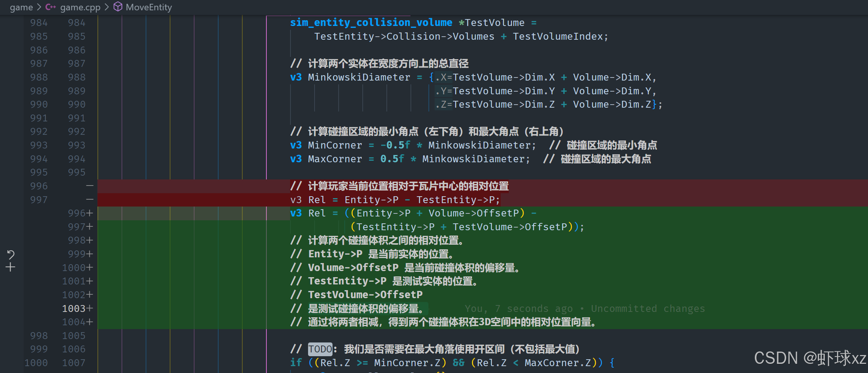Click 'TestVolumeIndex' on line 985
This screenshot has width=868, height=373.
(x=558, y=36)
